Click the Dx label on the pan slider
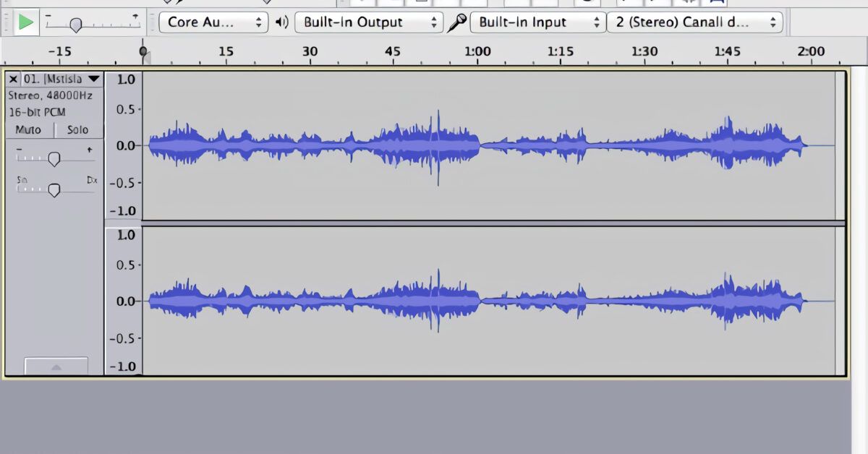868x454 pixels. pos(91,180)
